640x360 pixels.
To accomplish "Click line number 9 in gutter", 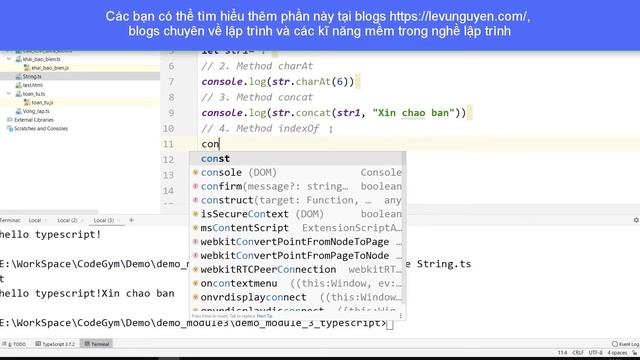I will point(171,113).
